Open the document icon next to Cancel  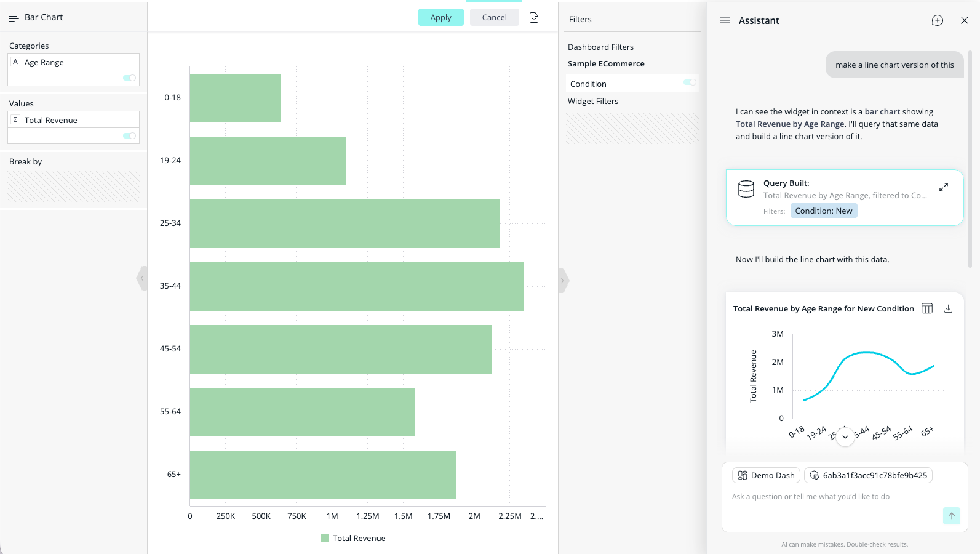534,17
